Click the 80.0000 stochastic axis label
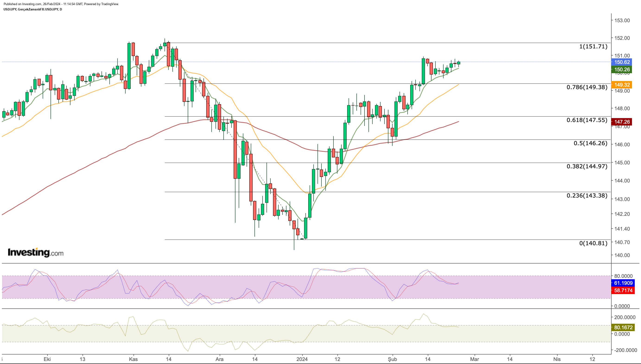This screenshot has width=641, height=364. click(623, 276)
